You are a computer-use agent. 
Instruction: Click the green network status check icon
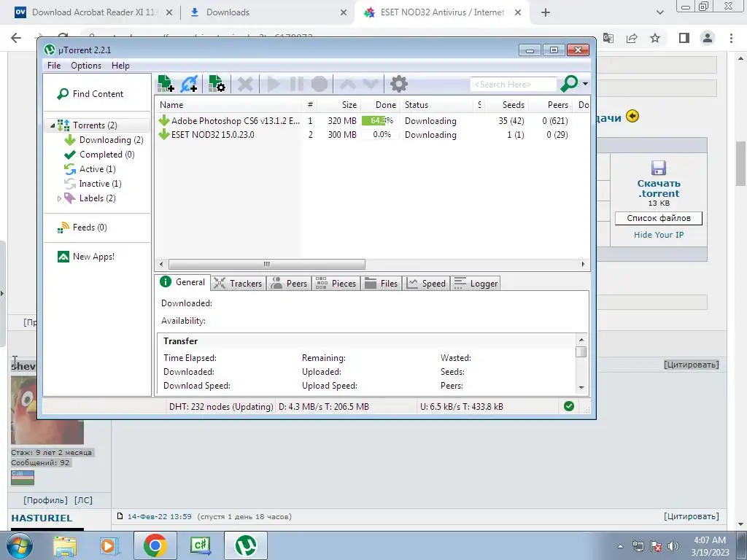click(569, 406)
